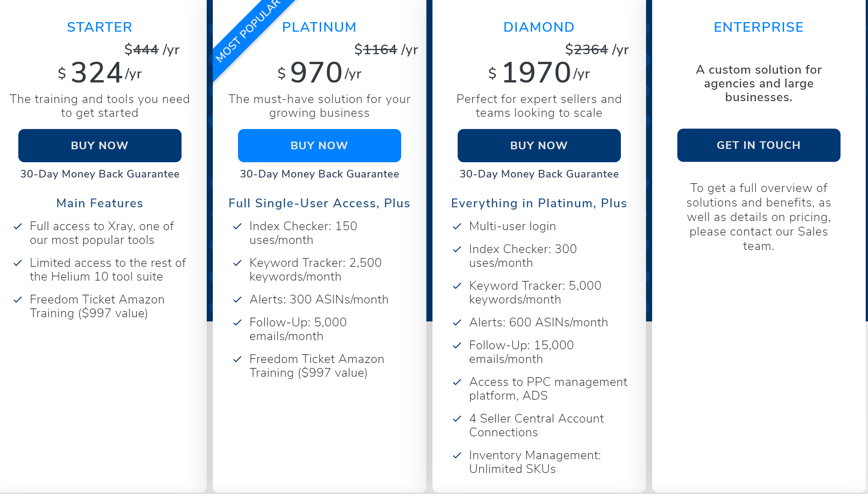Click checkmark beside Alerts: 300 ASINs/month
This screenshot has height=497, width=868.
[x=237, y=300]
